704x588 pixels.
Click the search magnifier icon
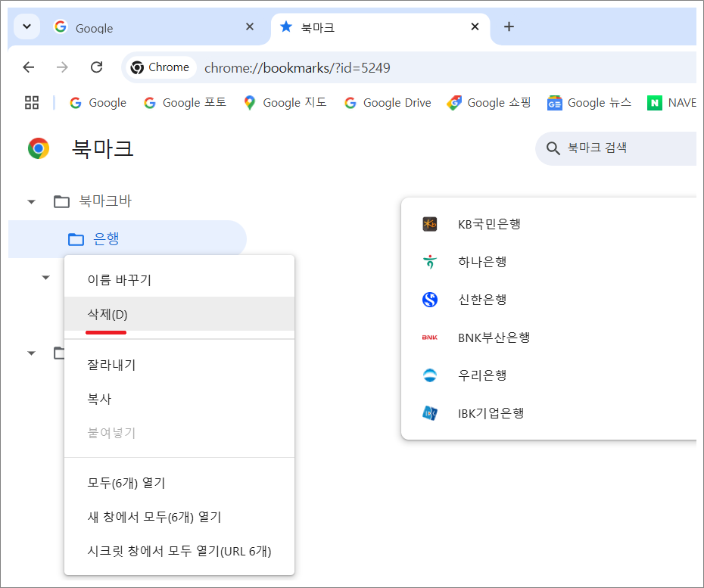pos(553,148)
